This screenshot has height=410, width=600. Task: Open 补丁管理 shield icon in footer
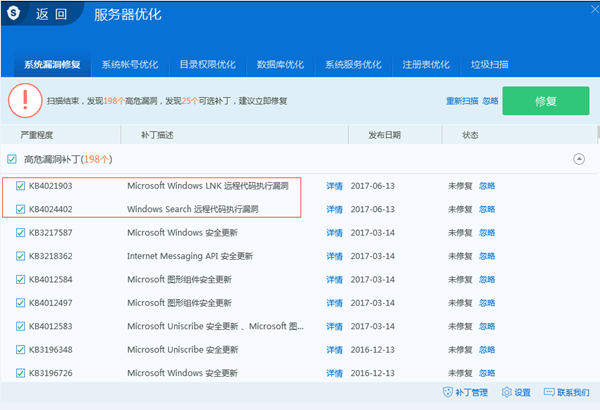click(447, 392)
